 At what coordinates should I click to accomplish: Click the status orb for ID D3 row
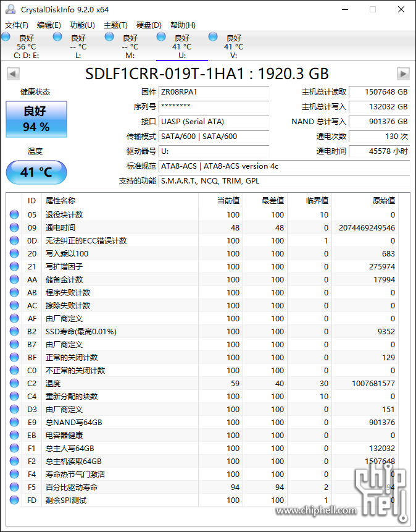tap(14, 409)
